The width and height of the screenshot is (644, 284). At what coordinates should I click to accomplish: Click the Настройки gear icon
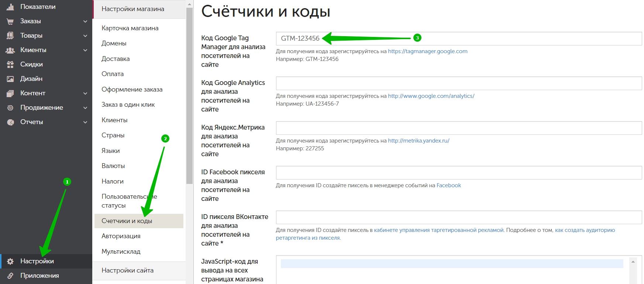click(10, 261)
